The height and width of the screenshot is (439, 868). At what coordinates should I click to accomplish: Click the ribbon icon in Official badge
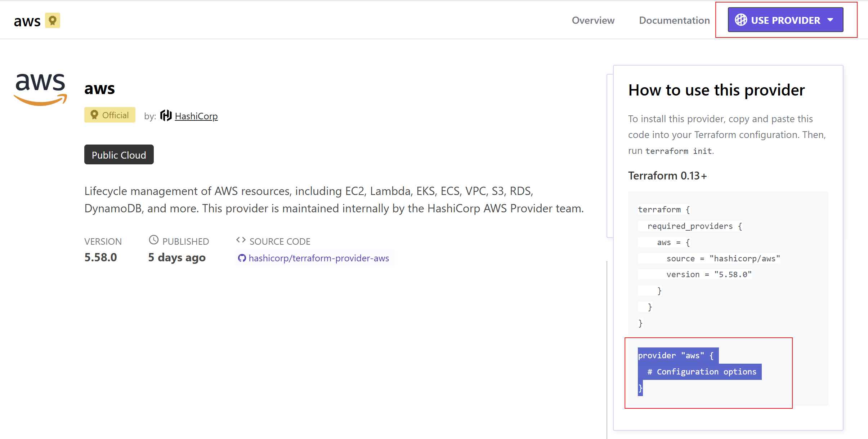(94, 115)
